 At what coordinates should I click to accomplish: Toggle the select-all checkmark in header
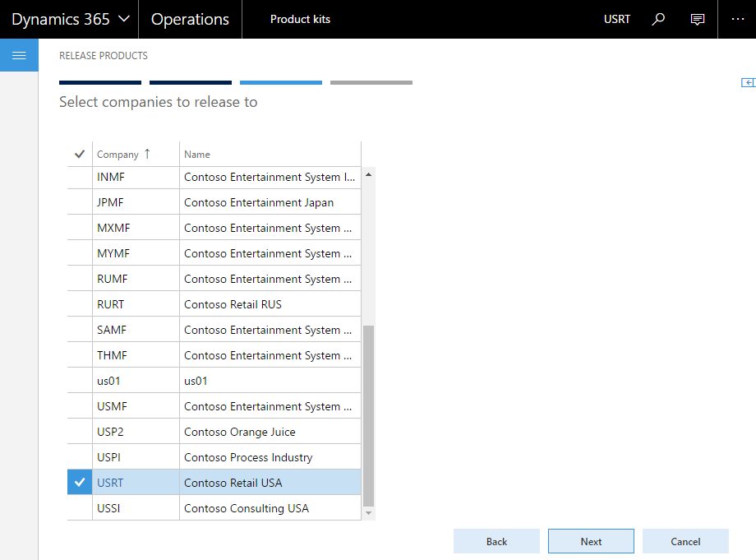(x=80, y=155)
